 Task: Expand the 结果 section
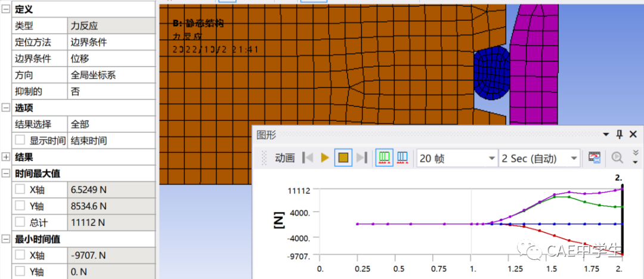[x=6, y=157]
